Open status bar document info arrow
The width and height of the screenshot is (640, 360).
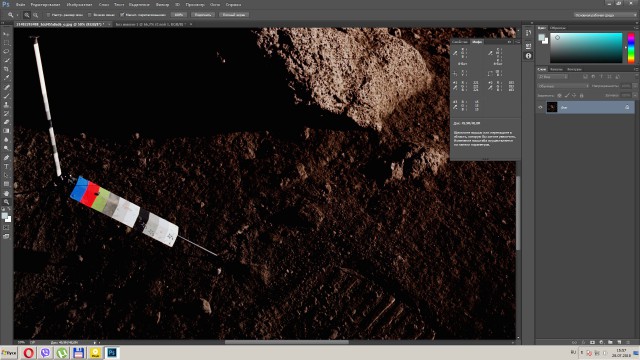[x=95, y=342]
